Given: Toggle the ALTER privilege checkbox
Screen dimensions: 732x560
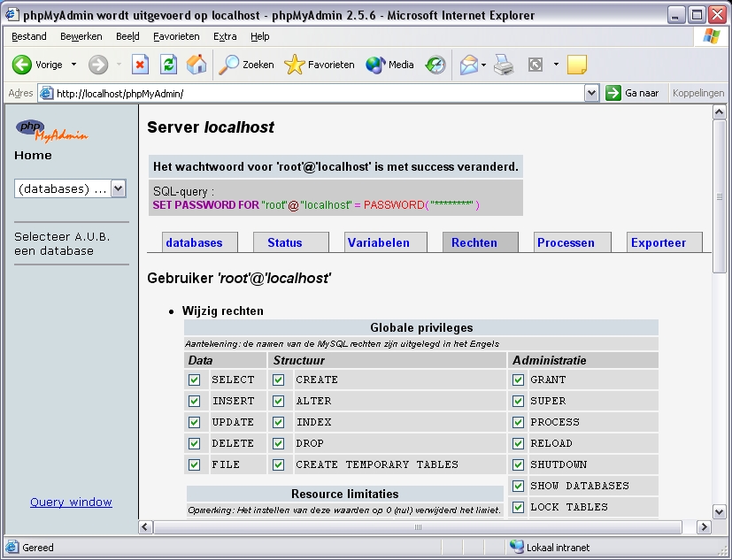Looking at the screenshot, I should [278, 401].
